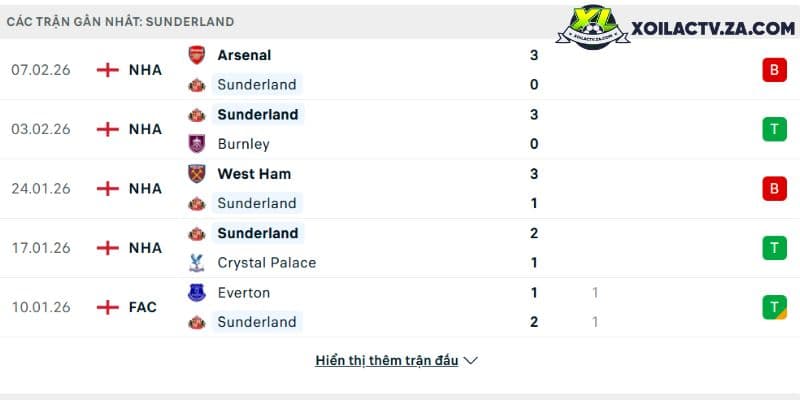Click the chevron next to Hiển thị thêm
The height and width of the screenshot is (400, 800).
coord(470,361)
